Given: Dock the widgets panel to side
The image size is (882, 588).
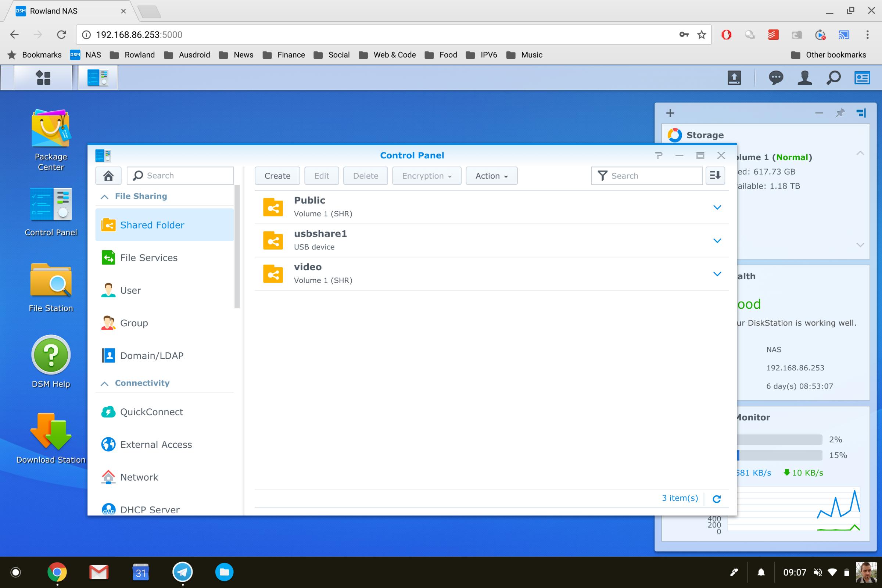Looking at the screenshot, I should 861,113.
